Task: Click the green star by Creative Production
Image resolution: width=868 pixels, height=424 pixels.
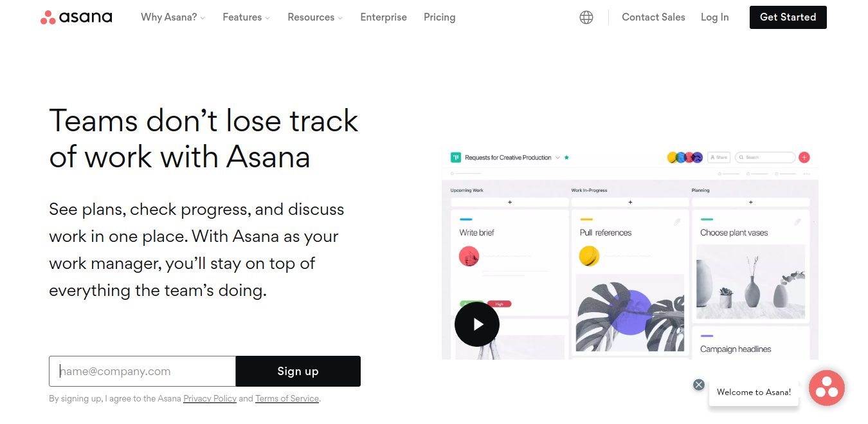Action: (x=566, y=157)
